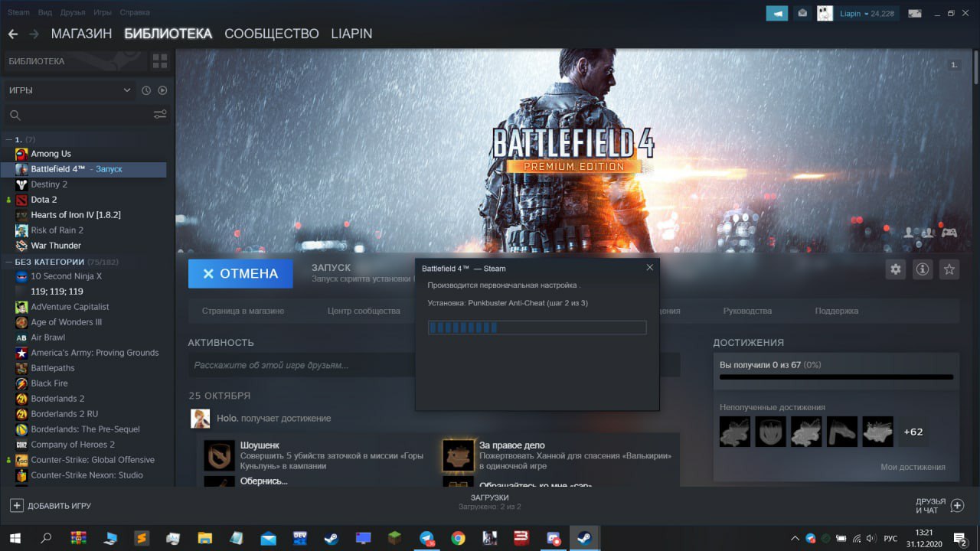Open Google Chrome from the taskbar
Viewport: 980px width, 551px height.
click(458, 538)
